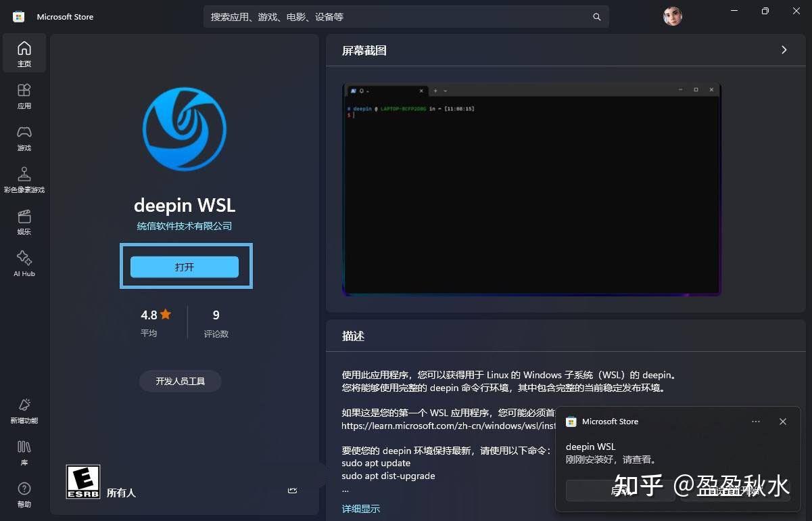Click the left action button in the notification
Viewport: 812px width, 521px height.
coord(619,491)
